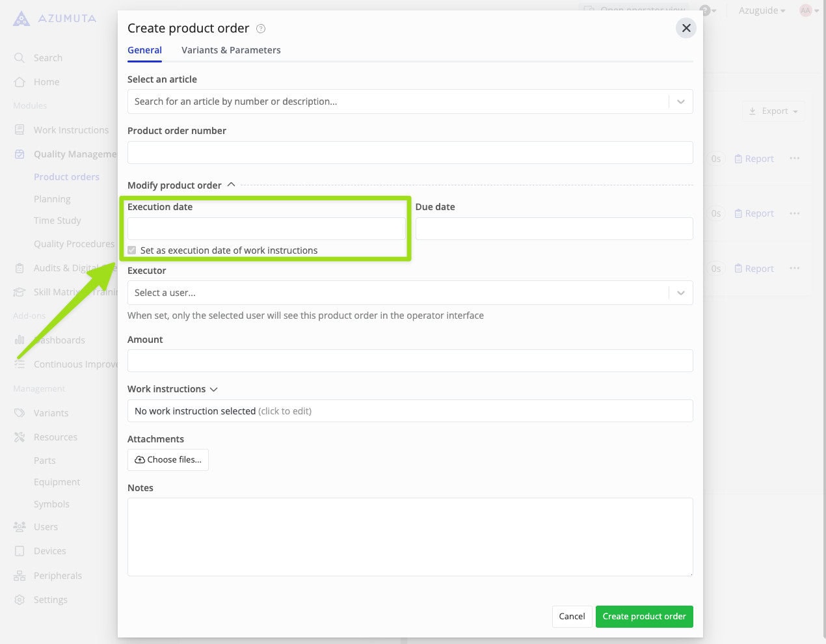
Task: Click inside the Product order number field
Action: click(410, 152)
